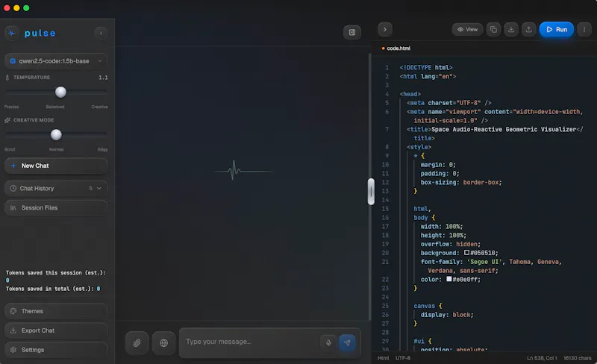Toggle the side panel layout icon
The height and width of the screenshot is (364, 597).
(x=352, y=32)
